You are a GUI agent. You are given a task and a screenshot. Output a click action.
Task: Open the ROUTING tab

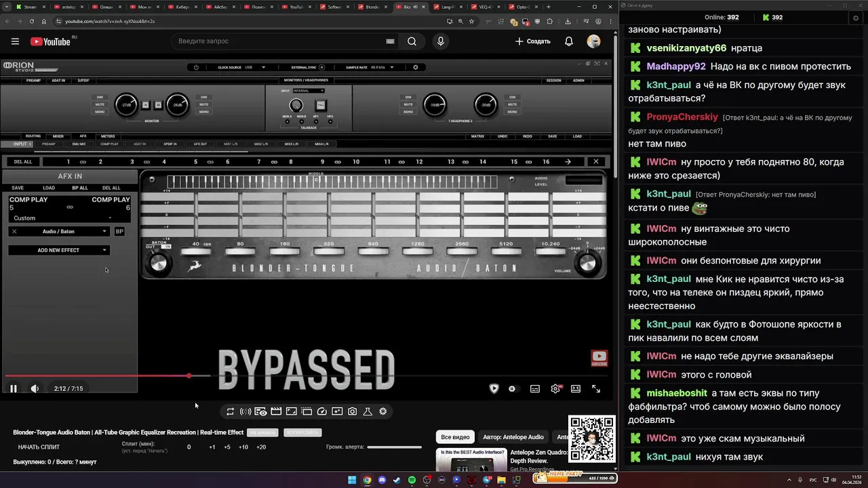[x=33, y=136]
